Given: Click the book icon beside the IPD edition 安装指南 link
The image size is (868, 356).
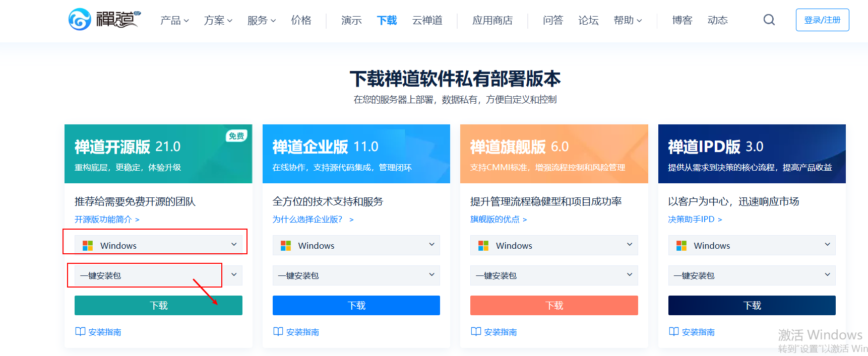Looking at the screenshot, I should [674, 331].
